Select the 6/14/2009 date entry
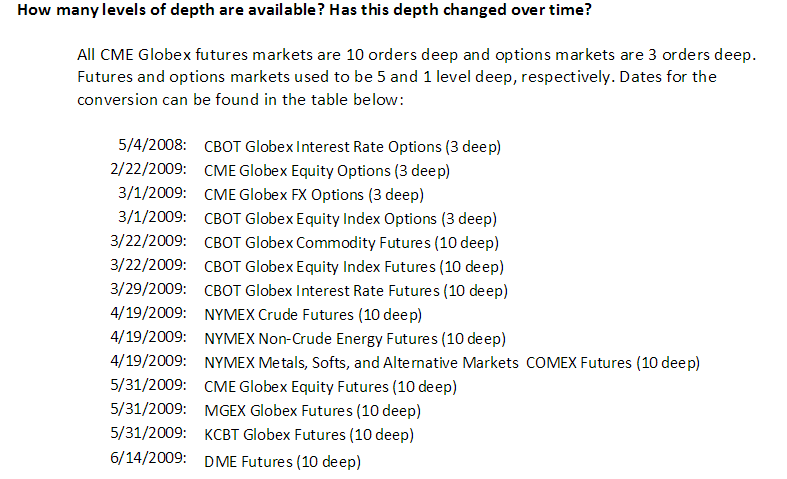 [148, 458]
